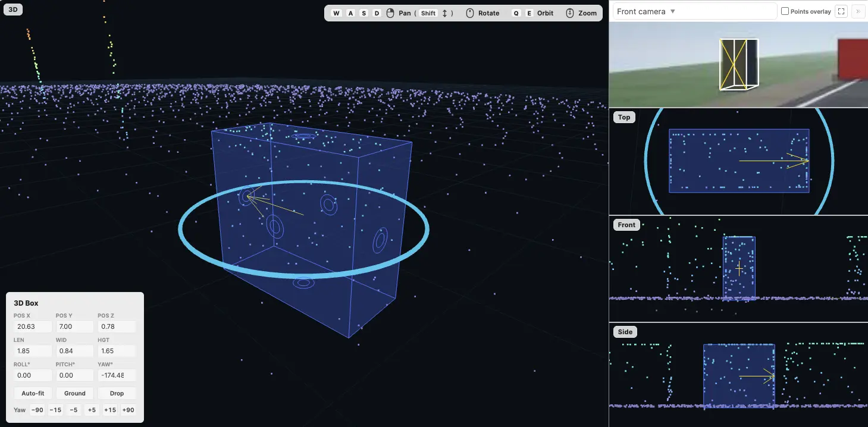
Task: Click the LEN value field
Action: [32, 351]
